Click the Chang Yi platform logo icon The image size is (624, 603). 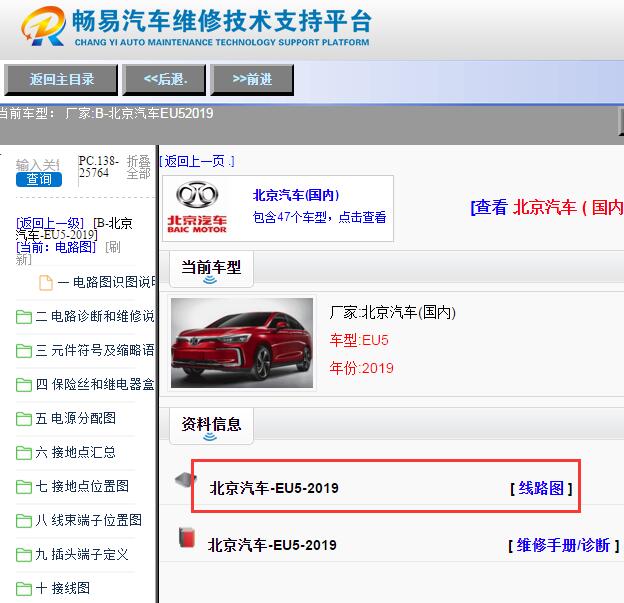[x=44, y=26]
